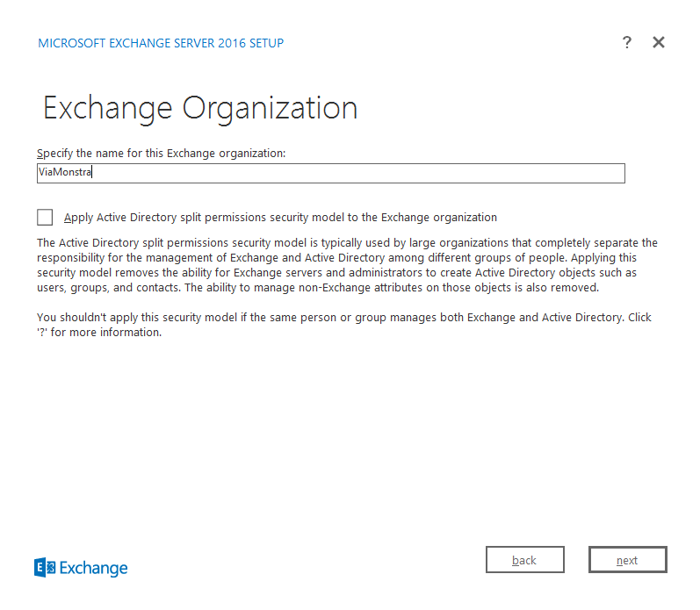Screen dimensions: 700x610
Task: Proceed with the next button
Action: pyautogui.click(x=627, y=560)
